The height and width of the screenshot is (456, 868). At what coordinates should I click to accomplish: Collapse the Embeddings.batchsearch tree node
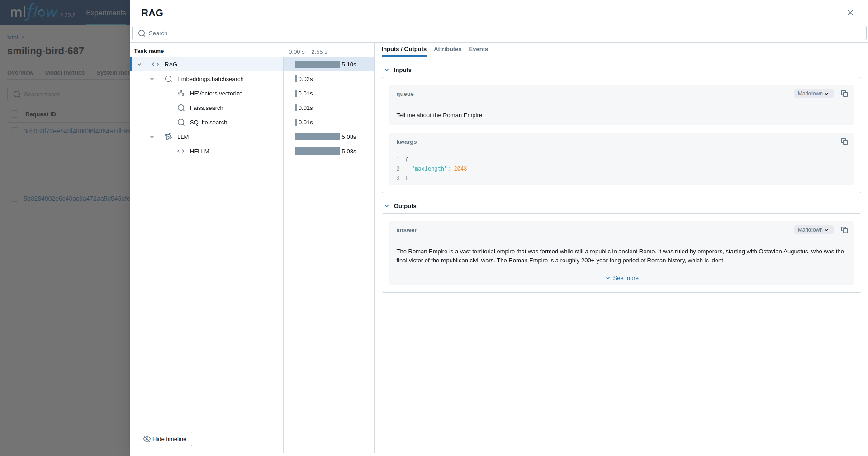tap(152, 79)
